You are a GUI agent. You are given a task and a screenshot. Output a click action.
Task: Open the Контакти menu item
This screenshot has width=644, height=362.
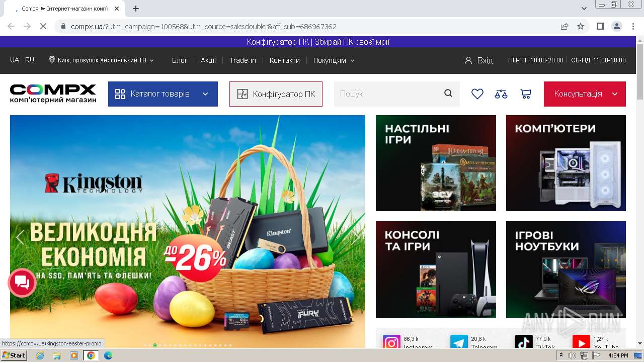pyautogui.click(x=285, y=60)
